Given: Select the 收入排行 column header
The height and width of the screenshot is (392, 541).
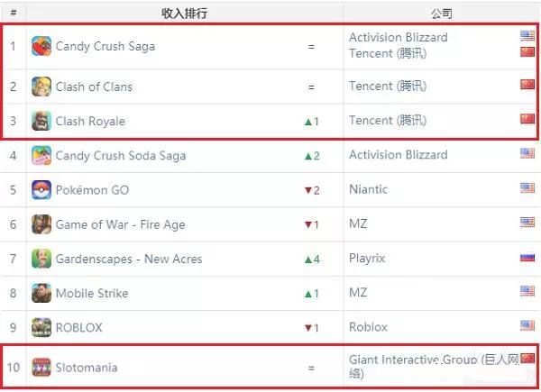Looking at the screenshot, I should pyautogui.click(x=184, y=14).
